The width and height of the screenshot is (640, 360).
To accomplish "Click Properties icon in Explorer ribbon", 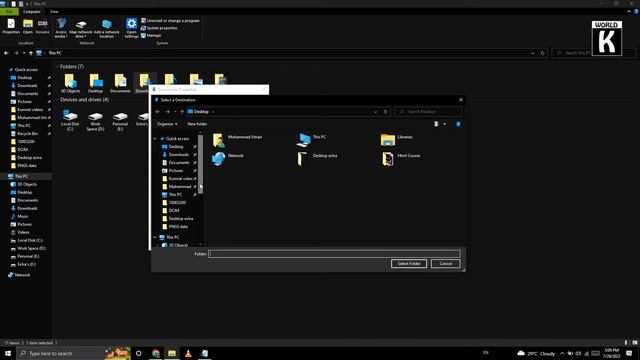I will click(x=11, y=27).
